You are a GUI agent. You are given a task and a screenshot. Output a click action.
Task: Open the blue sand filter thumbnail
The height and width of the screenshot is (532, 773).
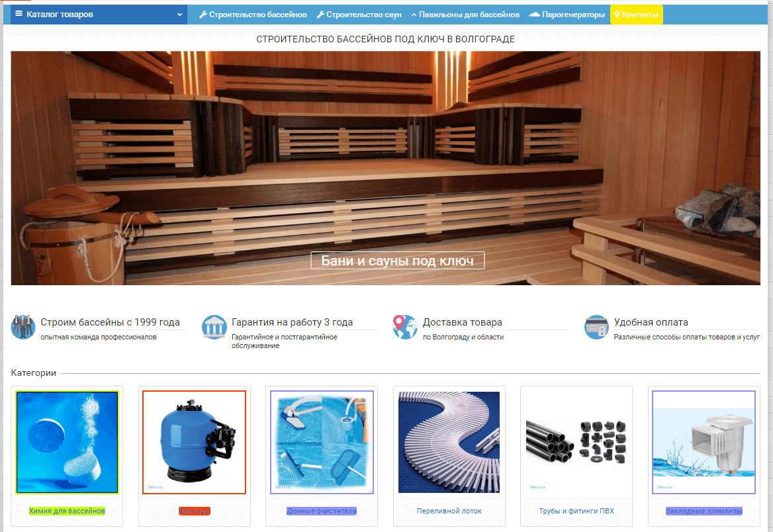(x=194, y=442)
